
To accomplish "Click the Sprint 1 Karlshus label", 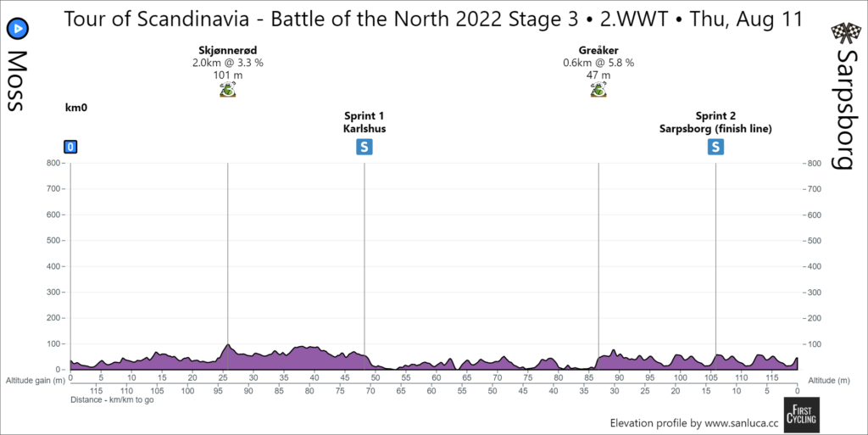I will pos(364,123).
